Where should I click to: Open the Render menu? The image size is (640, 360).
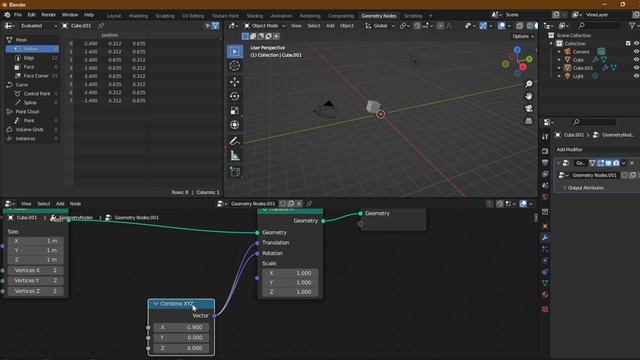(48, 15)
